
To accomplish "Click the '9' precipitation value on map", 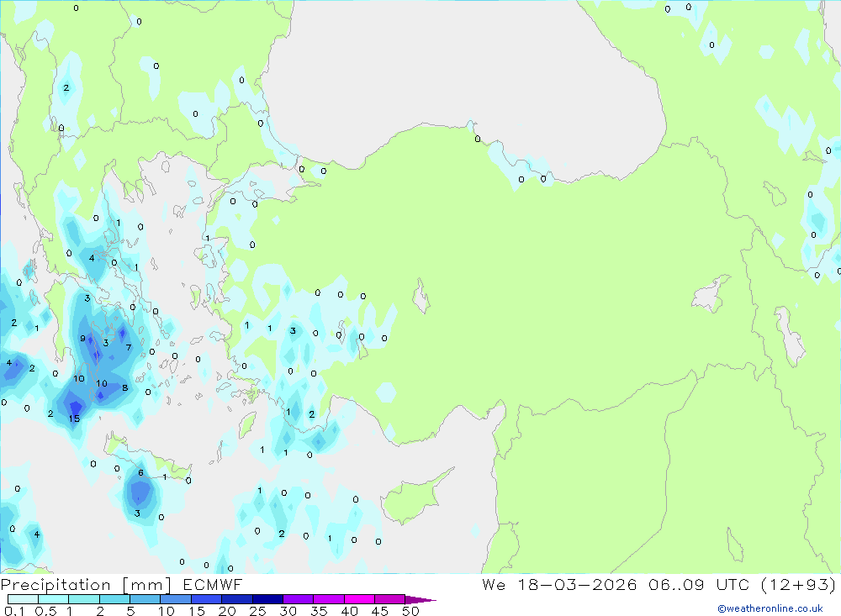I will click(x=82, y=339).
